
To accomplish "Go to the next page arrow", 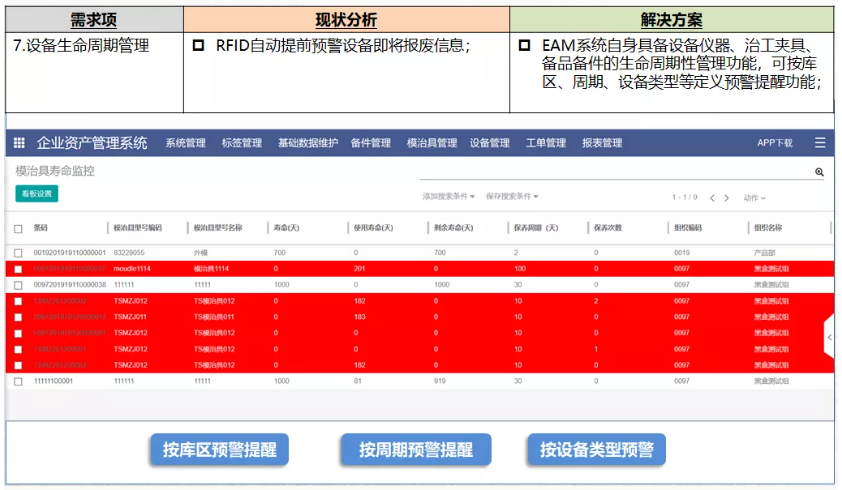I will coord(727,198).
